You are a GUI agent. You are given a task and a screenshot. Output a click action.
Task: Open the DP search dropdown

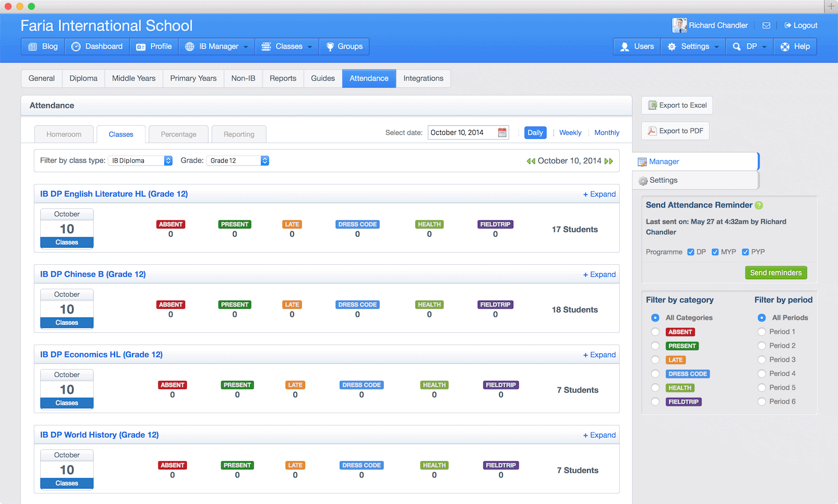750,47
